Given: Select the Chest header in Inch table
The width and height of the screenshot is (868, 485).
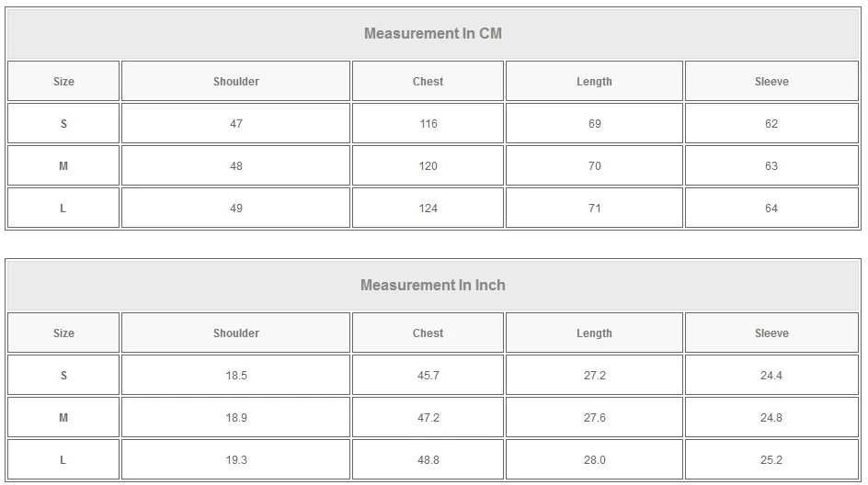Looking at the screenshot, I should coord(428,333).
